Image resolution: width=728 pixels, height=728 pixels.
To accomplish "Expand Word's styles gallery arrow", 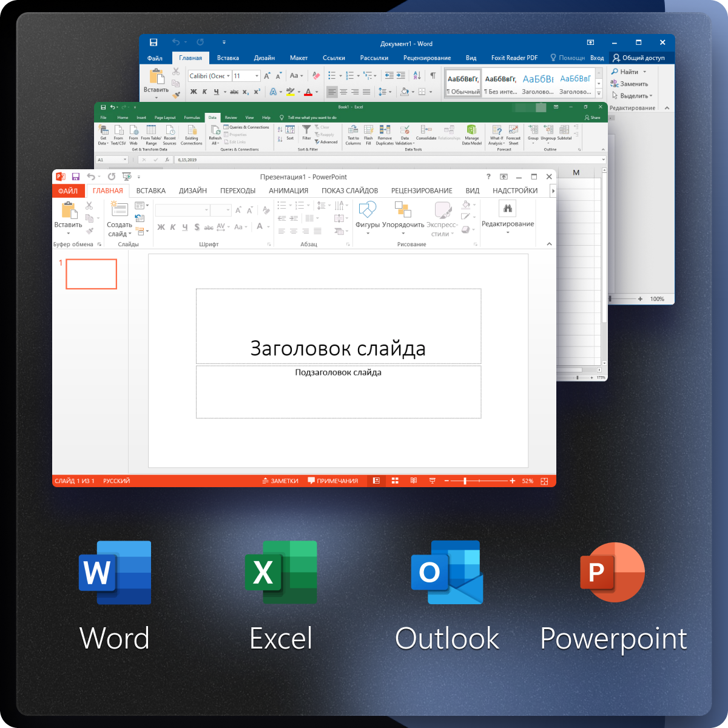I will pos(599,93).
